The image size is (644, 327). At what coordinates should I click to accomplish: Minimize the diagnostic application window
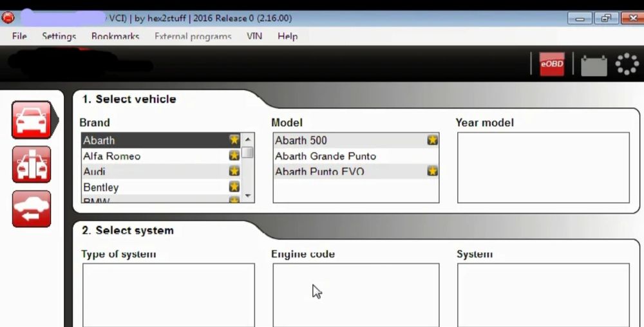point(580,18)
